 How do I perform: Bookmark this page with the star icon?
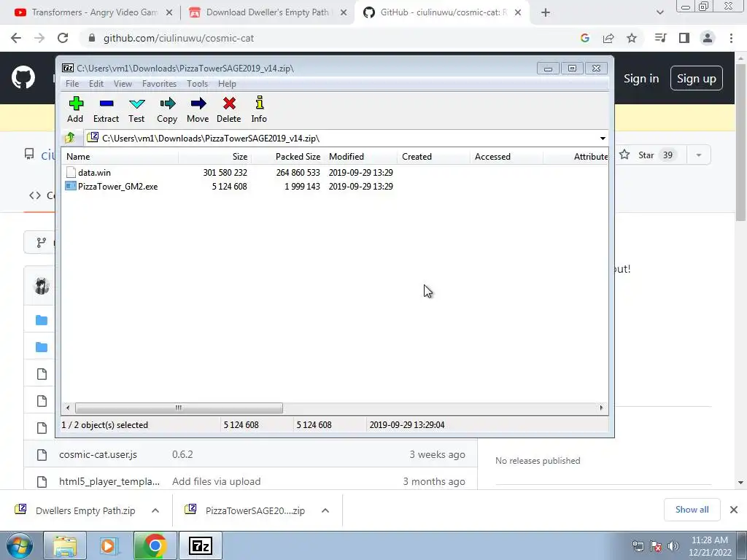point(632,38)
